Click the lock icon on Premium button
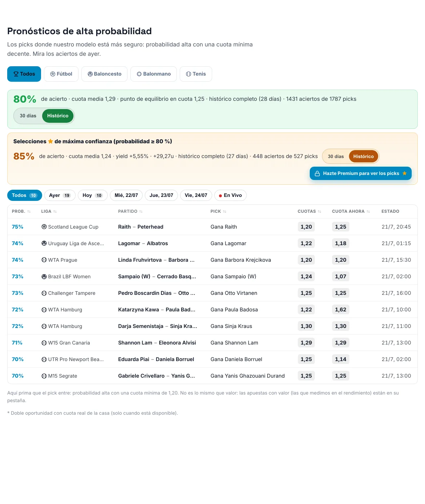 [317, 174]
